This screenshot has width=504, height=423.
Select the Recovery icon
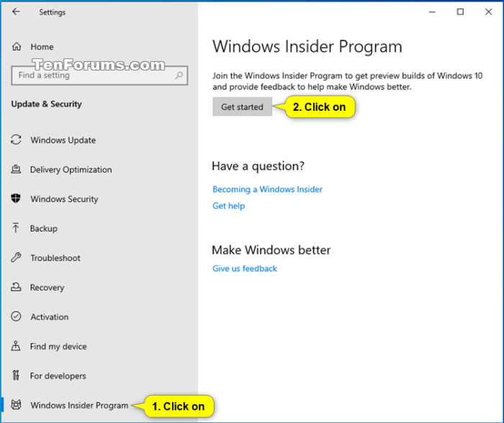(16, 287)
